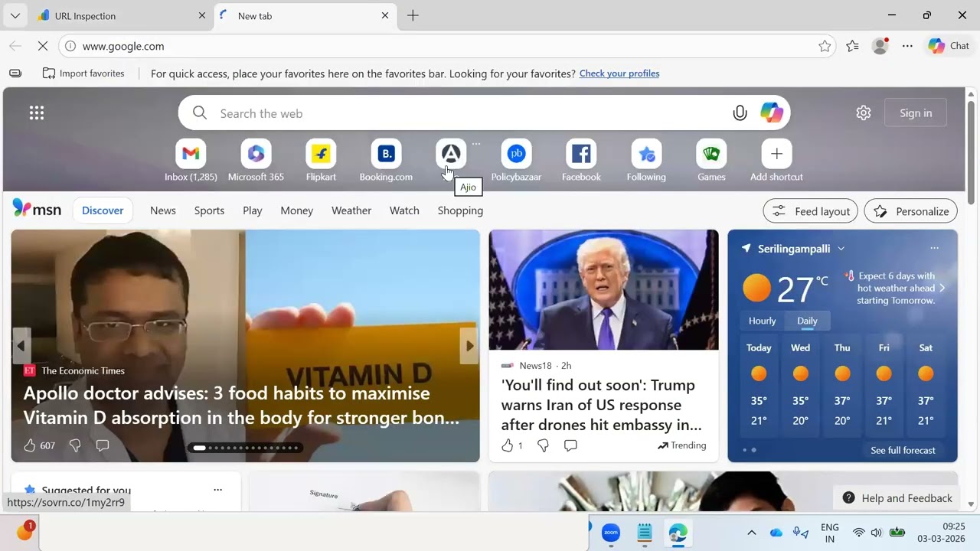Open Zoom from the taskbar
Screen dimensions: 980x551
(x=611, y=533)
